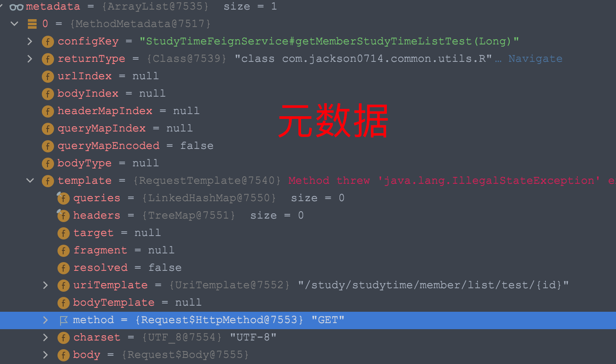
Task: Open the Navigate link for returnType
Action: [535, 59]
